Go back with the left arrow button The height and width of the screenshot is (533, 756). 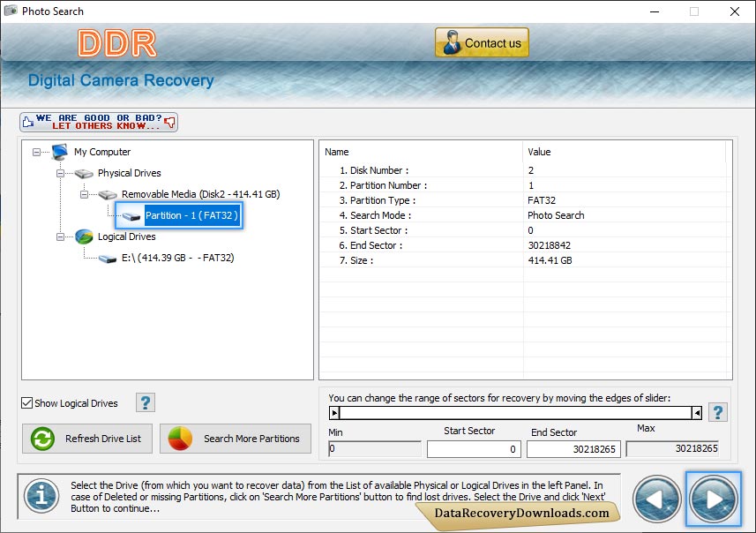click(x=656, y=499)
